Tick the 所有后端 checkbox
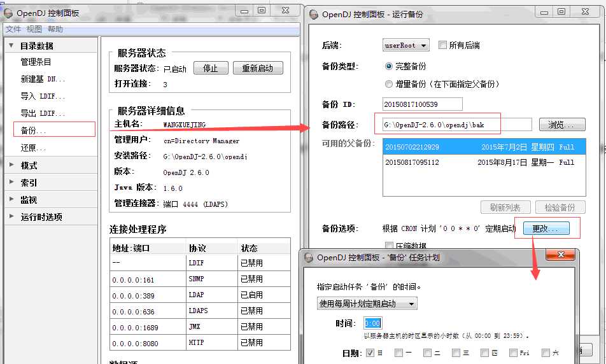This screenshot has width=606, height=364. pos(442,45)
